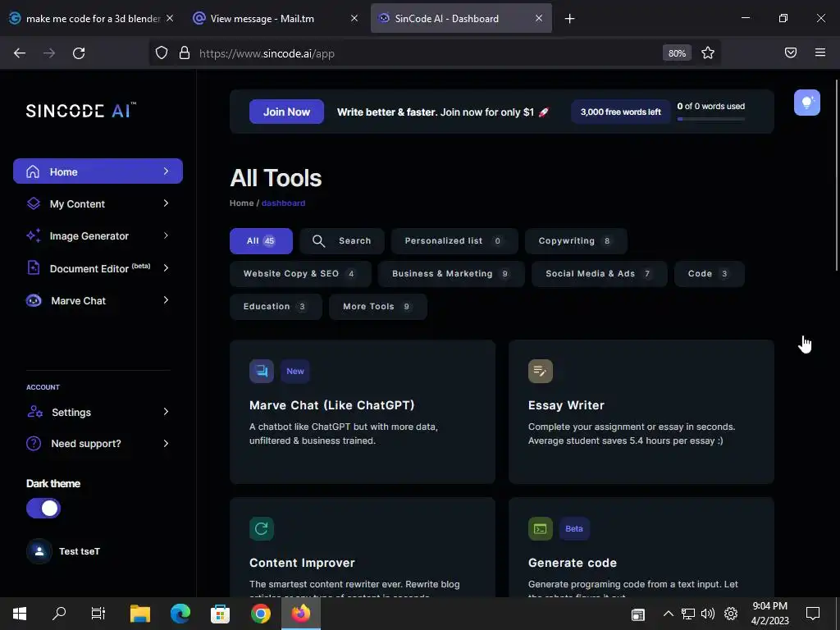The image size is (840, 630).
Task: Open the Essay Writer title
Action: [x=566, y=405]
